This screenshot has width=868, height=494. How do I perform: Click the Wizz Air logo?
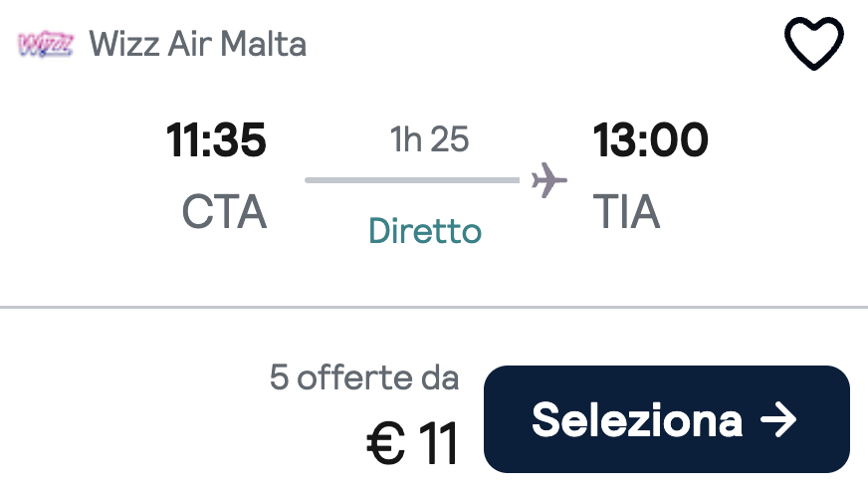[46, 44]
